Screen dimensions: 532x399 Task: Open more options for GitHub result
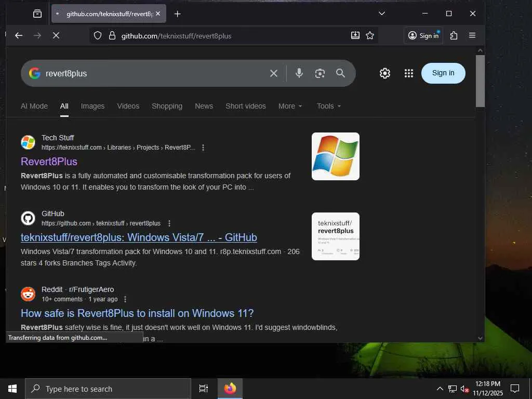point(169,223)
